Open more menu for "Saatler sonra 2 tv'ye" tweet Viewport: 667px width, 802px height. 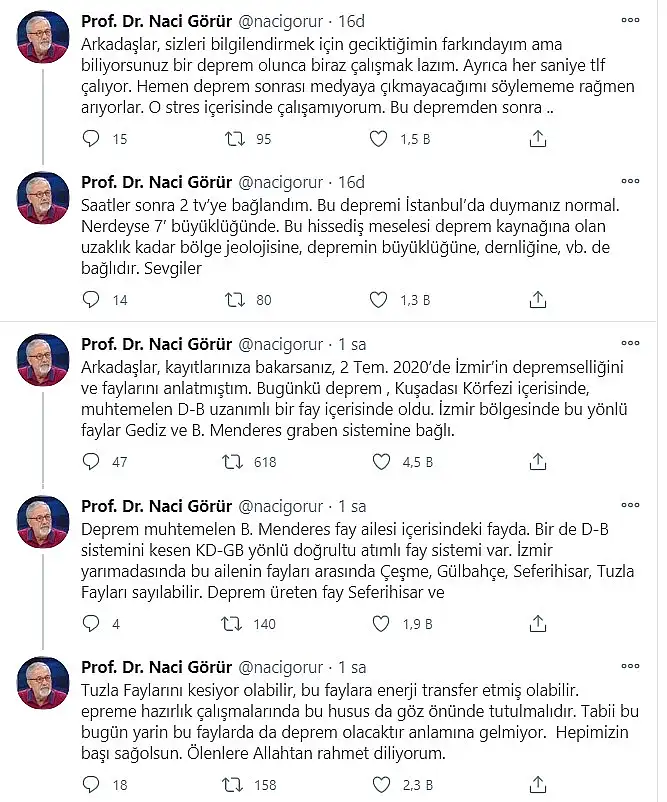pyautogui.click(x=630, y=181)
